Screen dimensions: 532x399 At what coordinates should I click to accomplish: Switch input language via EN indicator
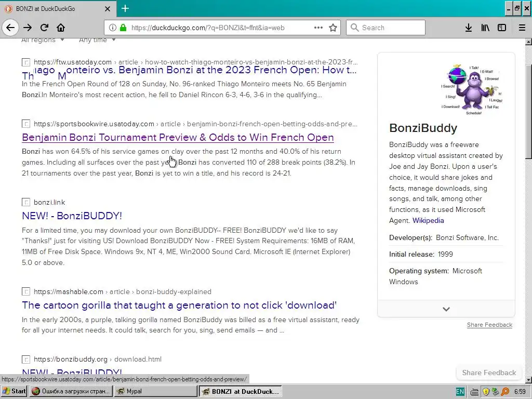click(x=460, y=392)
